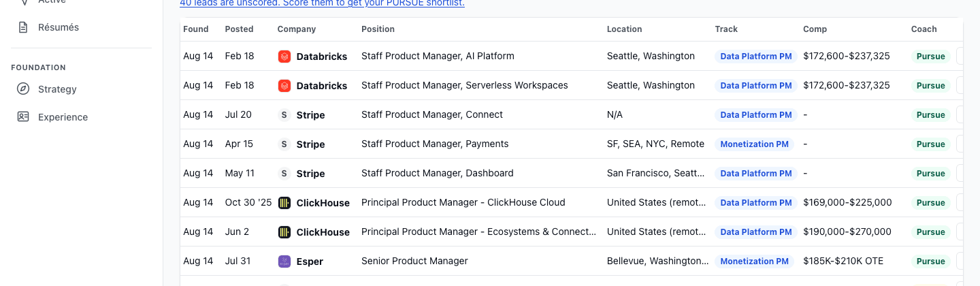Click the Experience ID card icon
This screenshot has width=980, height=286.
pyautogui.click(x=23, y=117)
